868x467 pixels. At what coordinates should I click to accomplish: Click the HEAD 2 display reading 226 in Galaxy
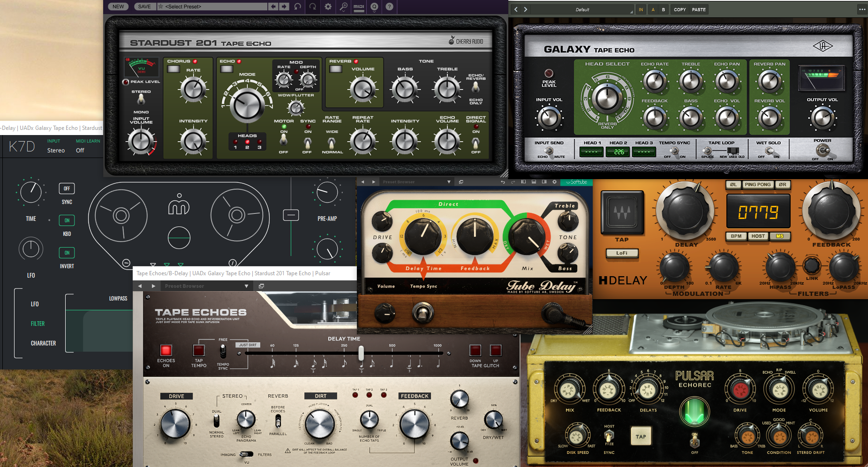click(x=618, y=152)
